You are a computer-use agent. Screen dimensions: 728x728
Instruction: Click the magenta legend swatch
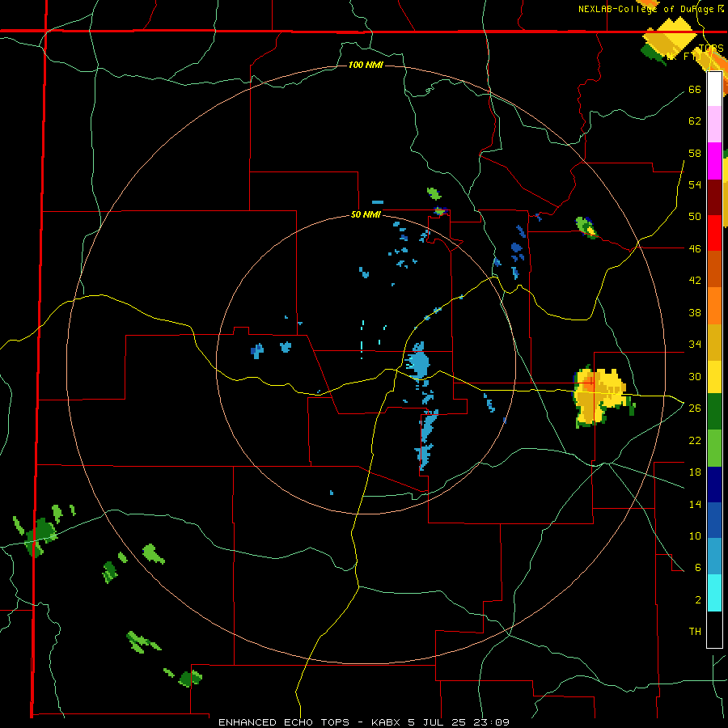click(714, 161)
